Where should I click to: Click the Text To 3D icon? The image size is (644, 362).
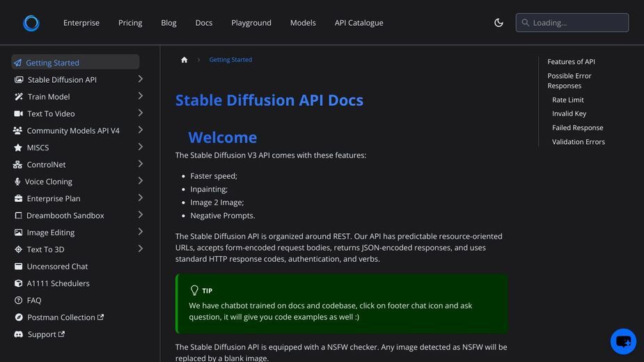click(19, 249)
